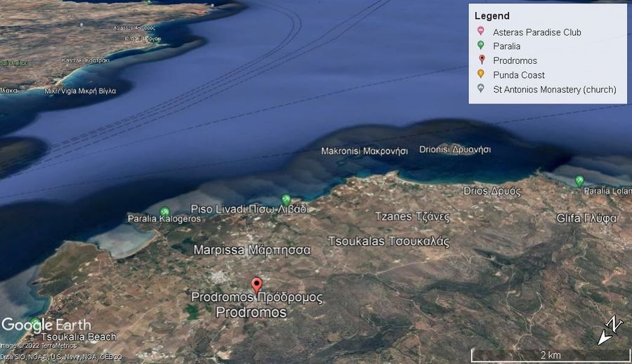
Task: Click the 'Punda Coast' legend label
Action: click(x=518, y=75)
